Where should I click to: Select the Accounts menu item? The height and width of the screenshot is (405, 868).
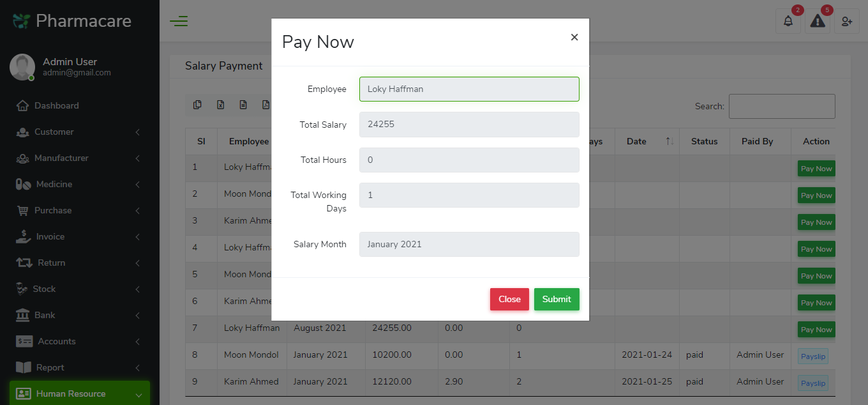tap(56, 341)
